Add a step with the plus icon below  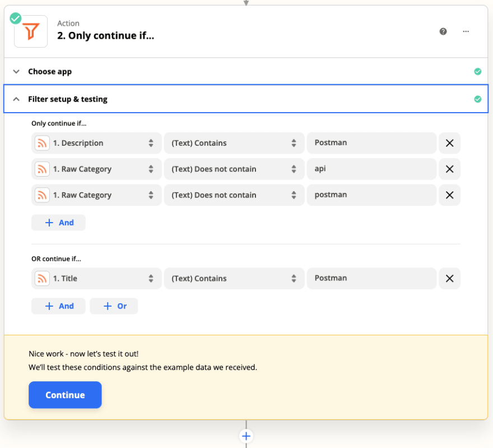246,436
